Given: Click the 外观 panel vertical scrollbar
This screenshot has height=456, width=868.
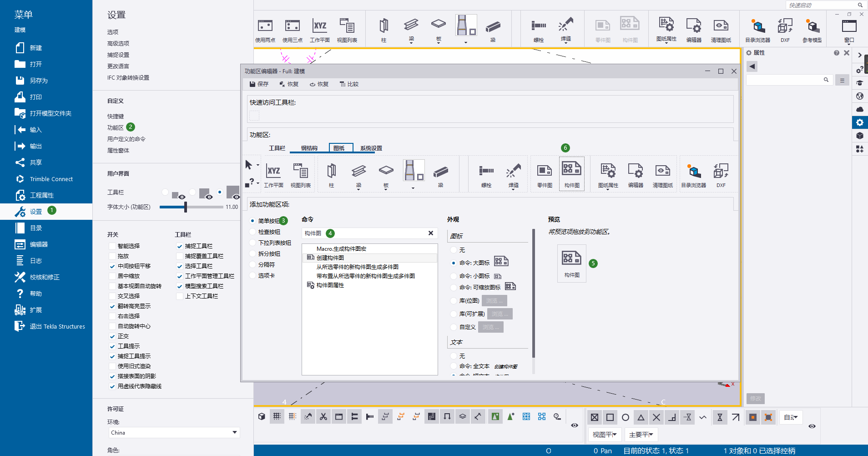Looking at the screenshot, I should [534, 294].
